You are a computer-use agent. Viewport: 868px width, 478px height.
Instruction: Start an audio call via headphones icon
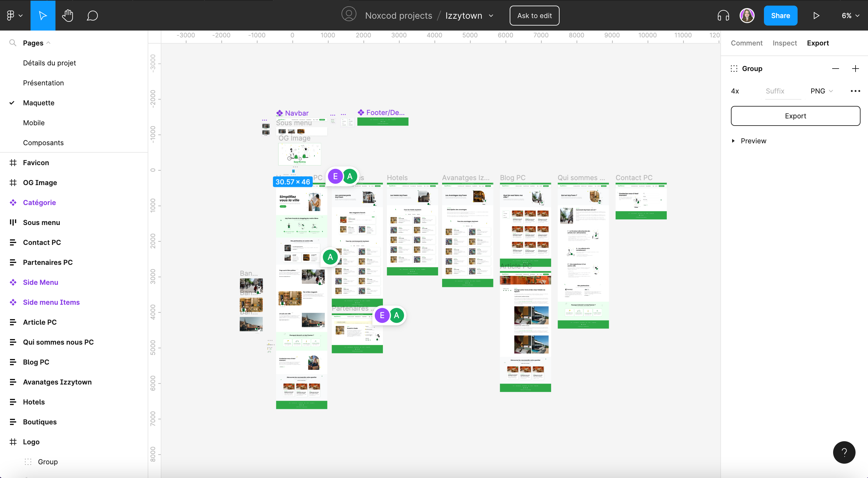(723, 15)
